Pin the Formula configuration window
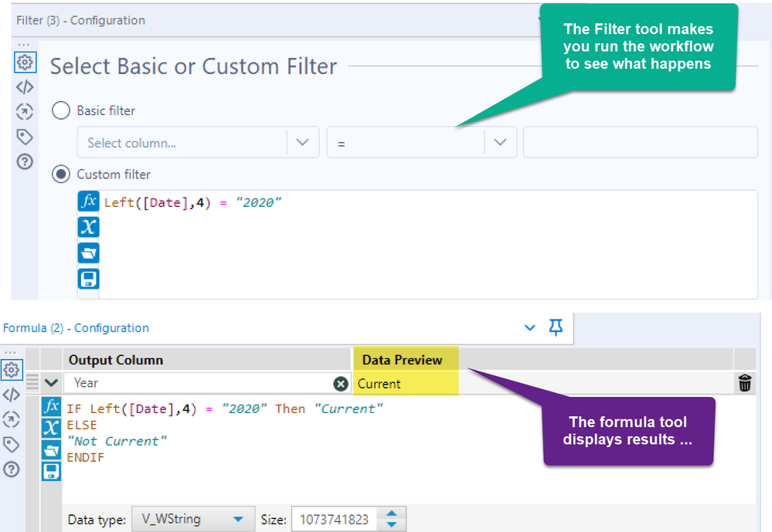Screen dimensions: 772x532 [x=556, y=328]
